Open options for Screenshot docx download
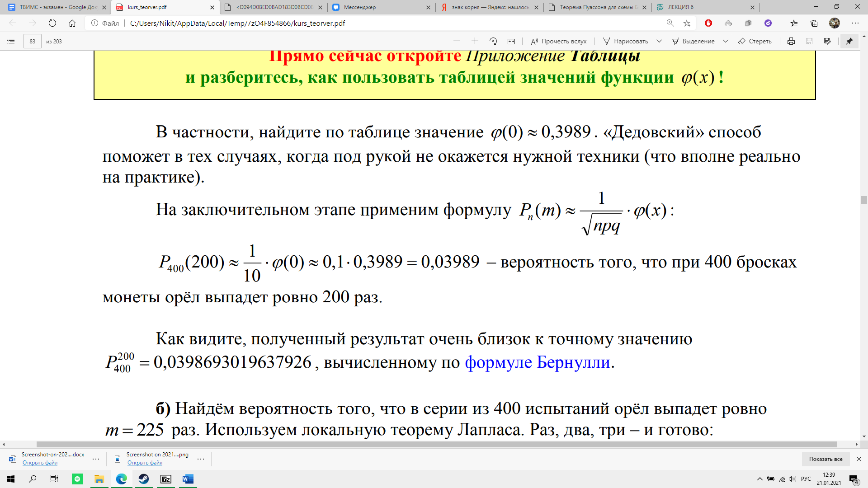 (96, 459)
